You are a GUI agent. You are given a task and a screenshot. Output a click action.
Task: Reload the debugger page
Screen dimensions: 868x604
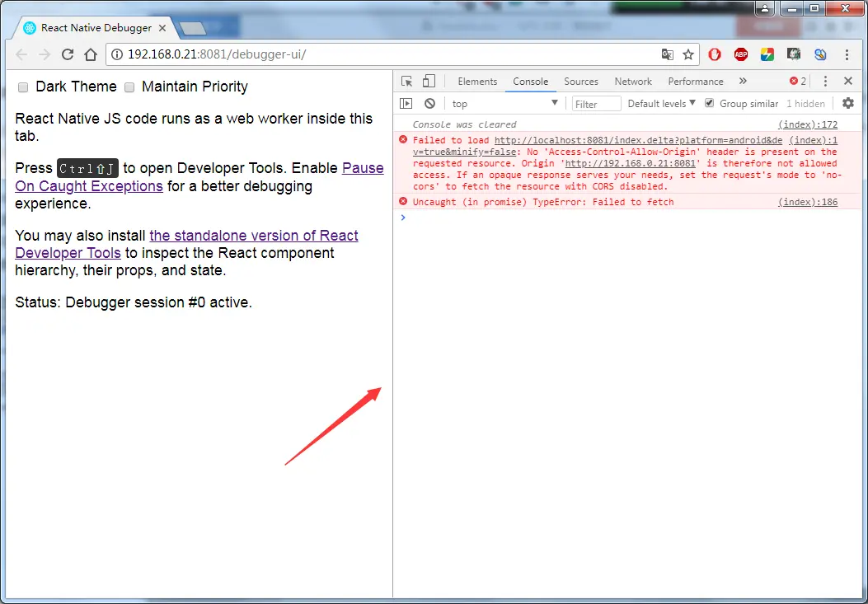pyautogui.click(x=68, y=54)
